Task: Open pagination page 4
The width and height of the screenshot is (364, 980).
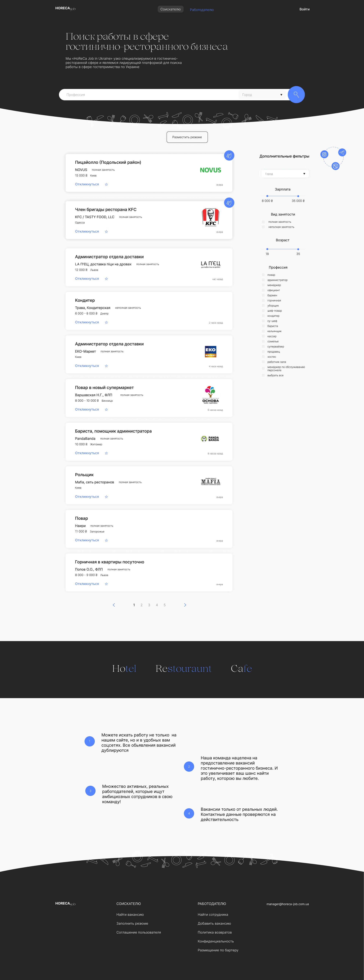Action: (157, 605)
